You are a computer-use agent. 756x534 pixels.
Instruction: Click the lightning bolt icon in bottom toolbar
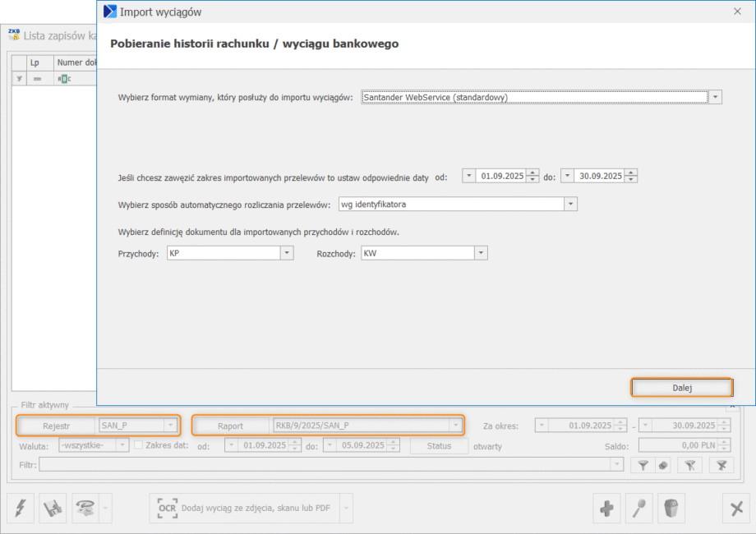pos(21,509)
